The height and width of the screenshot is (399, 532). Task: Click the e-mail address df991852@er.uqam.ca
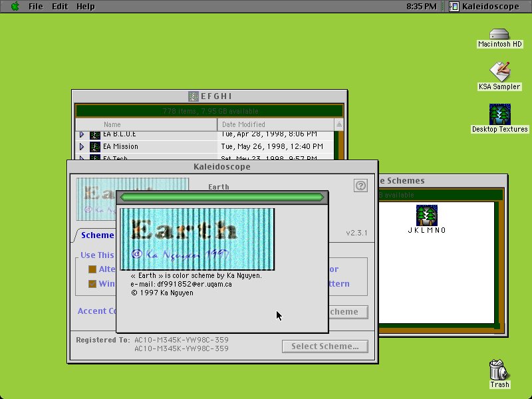pos(194,285)
